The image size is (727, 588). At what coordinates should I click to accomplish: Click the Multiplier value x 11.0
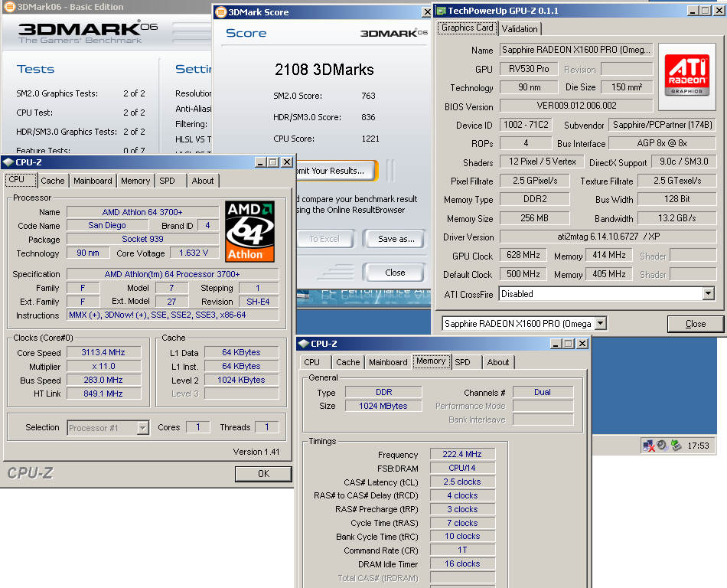click(103, 366)
